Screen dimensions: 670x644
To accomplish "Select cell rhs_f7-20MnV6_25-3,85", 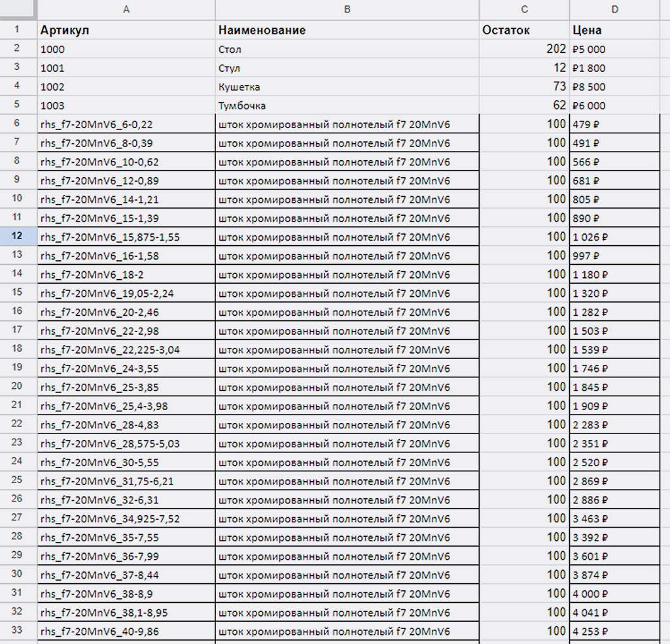I will (126, 387).
